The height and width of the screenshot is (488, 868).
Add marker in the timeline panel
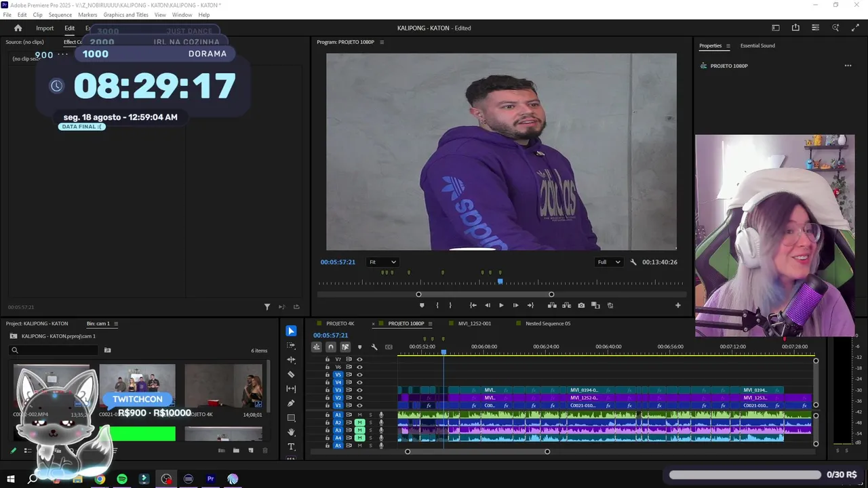(x=359, y=347)
